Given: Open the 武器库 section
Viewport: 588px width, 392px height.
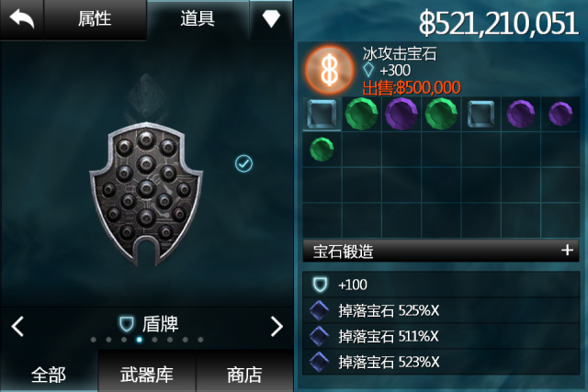Looking at the screenshot, I should pos(147,374).
